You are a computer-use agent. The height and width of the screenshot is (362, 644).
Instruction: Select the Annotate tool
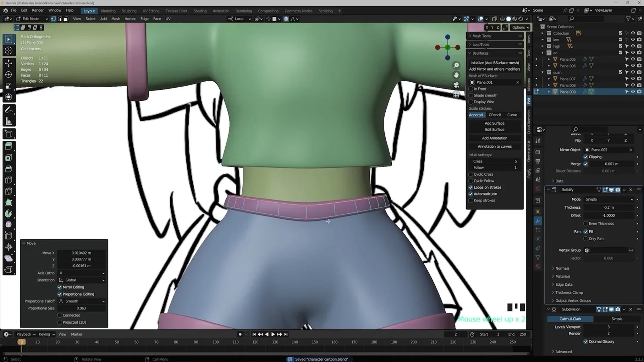(9, 110)
